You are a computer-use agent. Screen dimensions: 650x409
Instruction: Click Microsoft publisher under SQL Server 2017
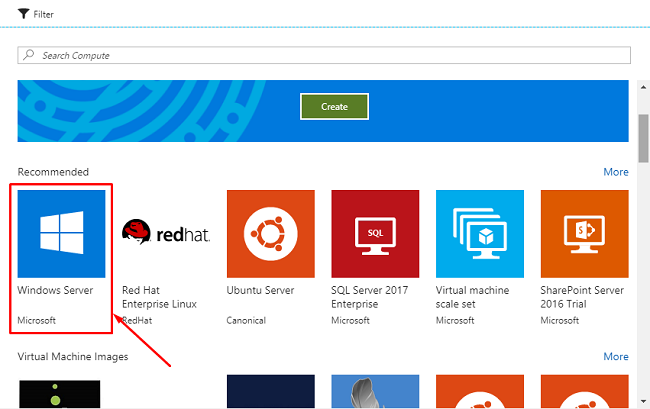[x=350, y=320]
